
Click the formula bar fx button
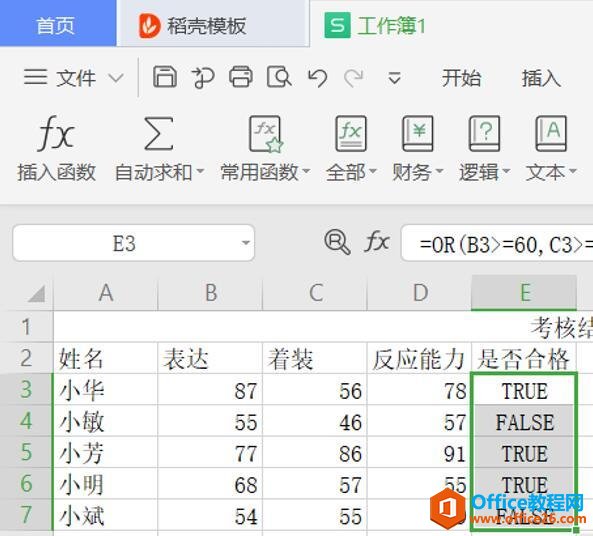[x=377, y=242]
